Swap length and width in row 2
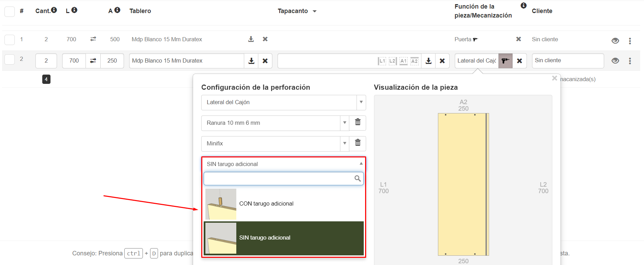 [93, 61]
